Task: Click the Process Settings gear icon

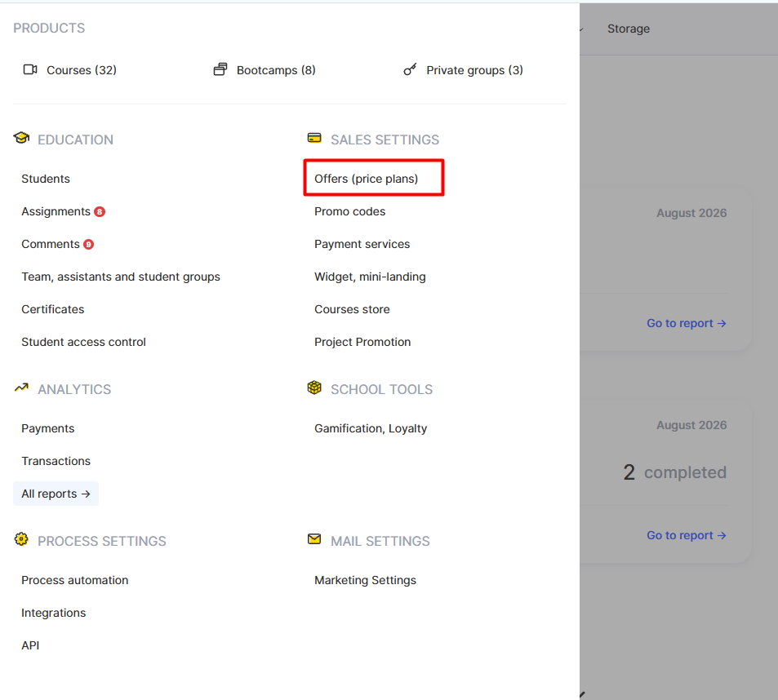Action: click(x=21, y=539)
